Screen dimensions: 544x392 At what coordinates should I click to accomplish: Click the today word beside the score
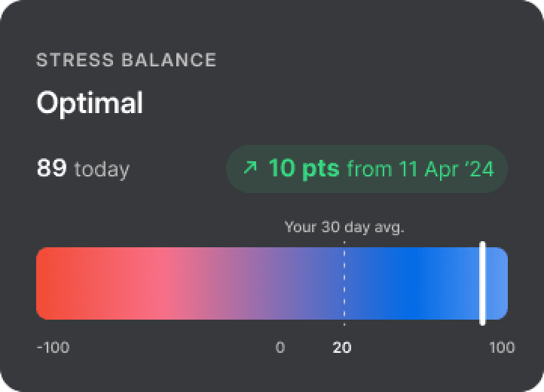pyautogui.click(x=102, y=170)
